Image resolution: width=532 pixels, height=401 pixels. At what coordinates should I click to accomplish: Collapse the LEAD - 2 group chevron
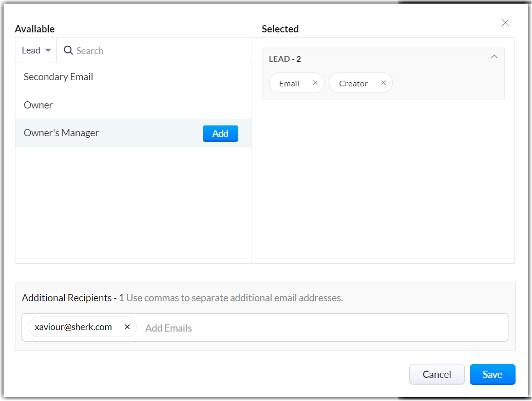[495, 57]
